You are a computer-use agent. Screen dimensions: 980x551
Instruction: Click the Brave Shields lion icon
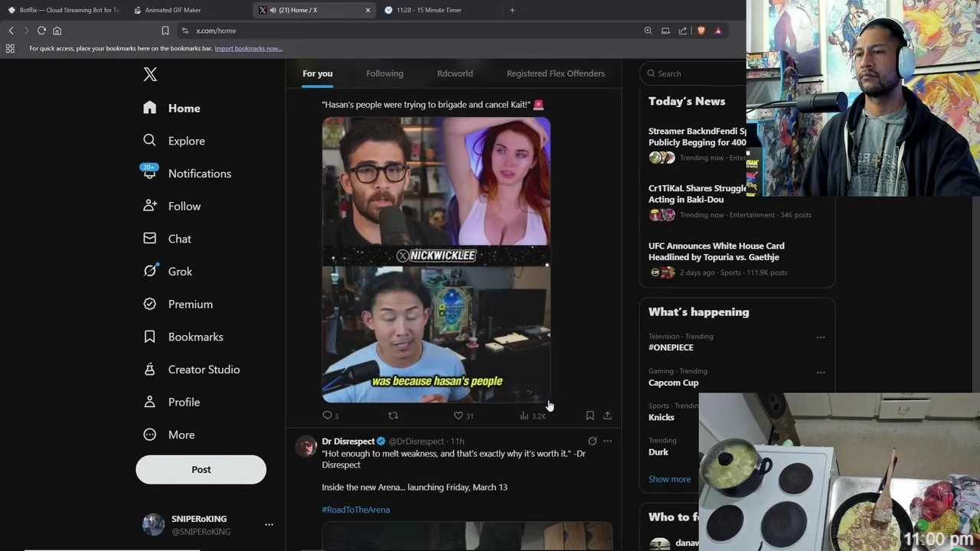[x=701, y=31]
